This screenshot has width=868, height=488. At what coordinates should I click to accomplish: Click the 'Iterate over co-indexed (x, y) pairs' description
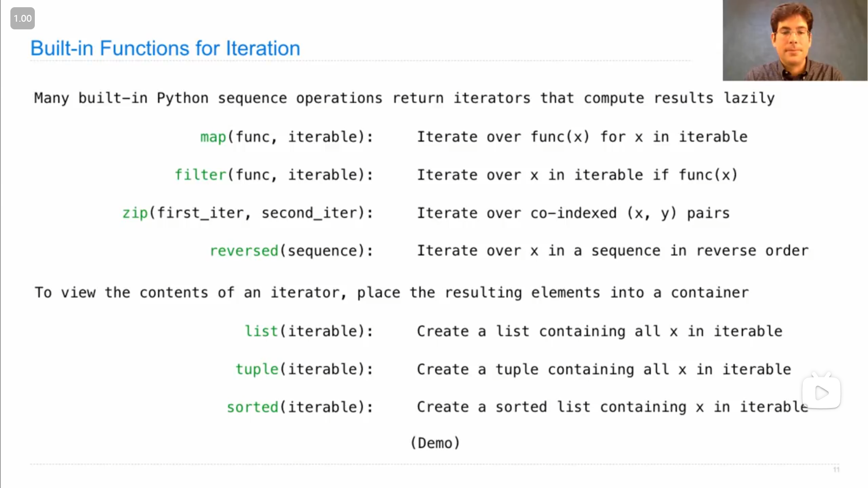pyautogui.click(x=573, y=213)
